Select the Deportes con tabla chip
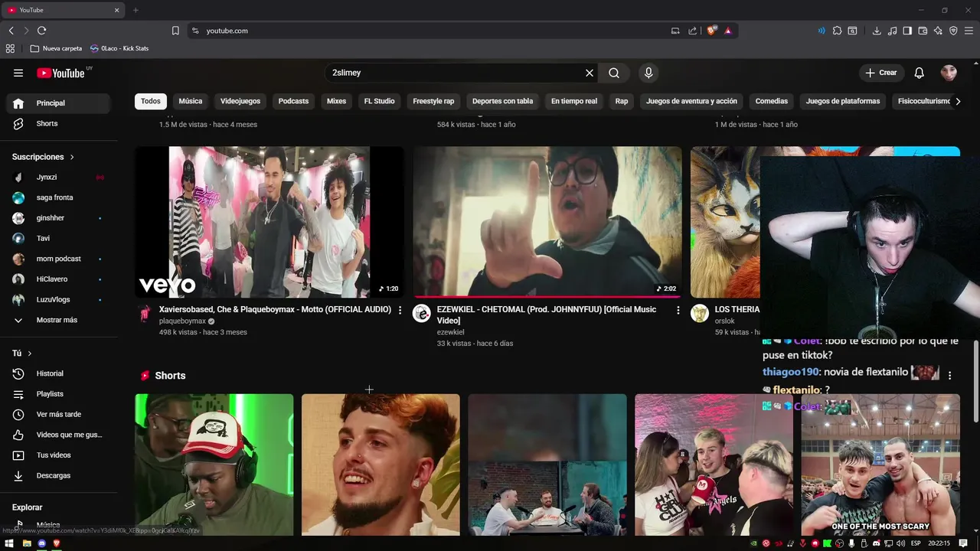Image resolution: width=980 pixels, height=551 pixels. click(502, 101)
